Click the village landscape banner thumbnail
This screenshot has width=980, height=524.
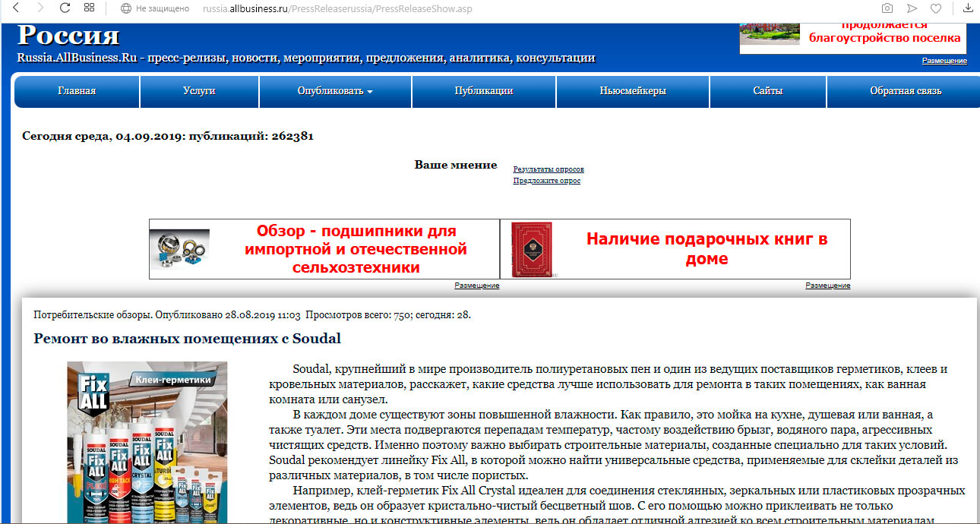[x=770, y=34]
